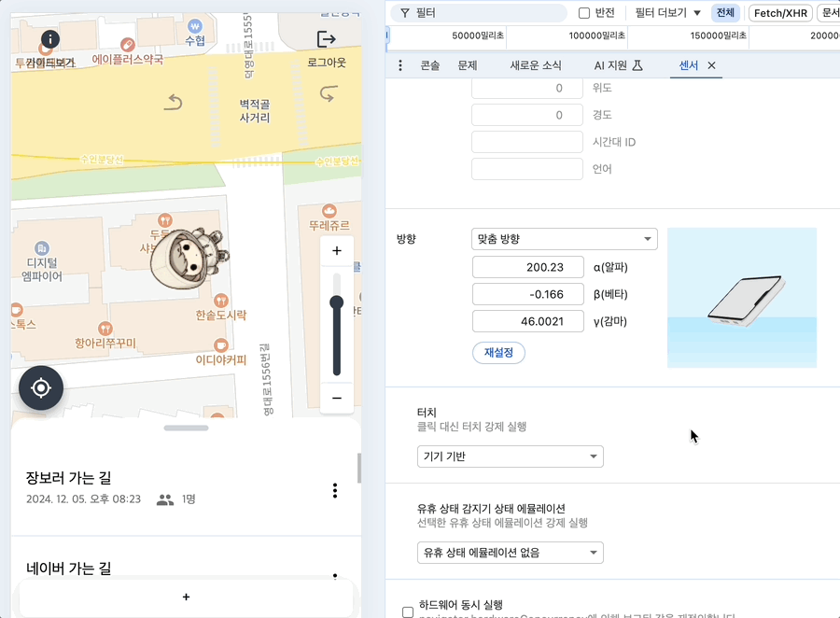
Task: Click the 재설정 reset button
Action: (498, 353)
